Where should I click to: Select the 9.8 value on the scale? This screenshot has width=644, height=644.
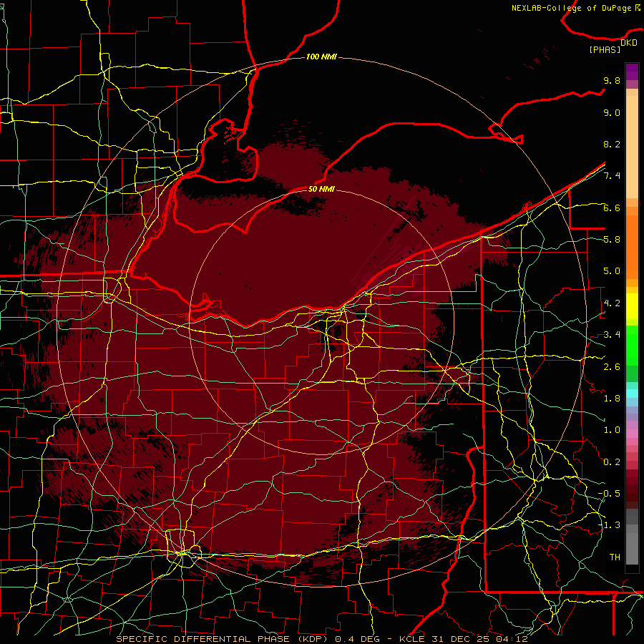point(612,80)
